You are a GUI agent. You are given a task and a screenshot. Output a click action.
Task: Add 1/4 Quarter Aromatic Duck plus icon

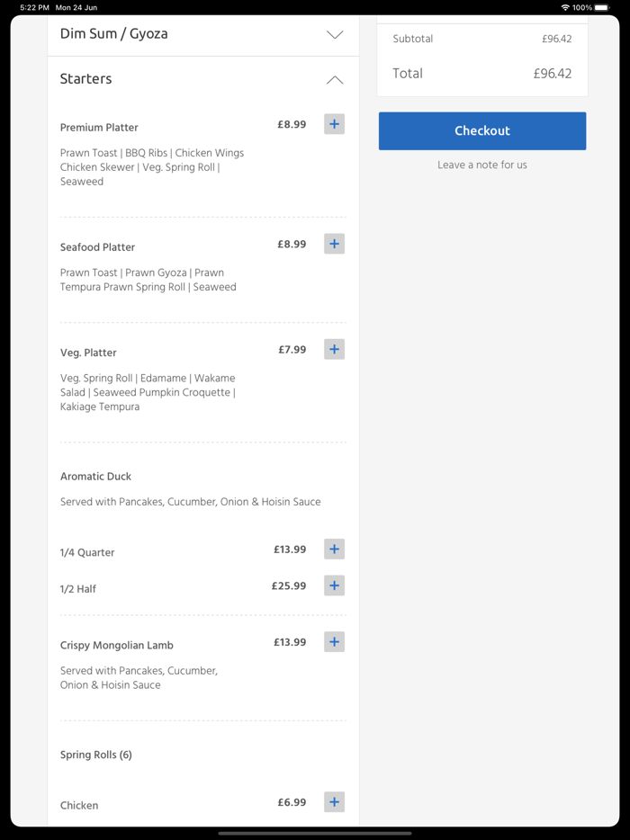click(x=334, y=550)
